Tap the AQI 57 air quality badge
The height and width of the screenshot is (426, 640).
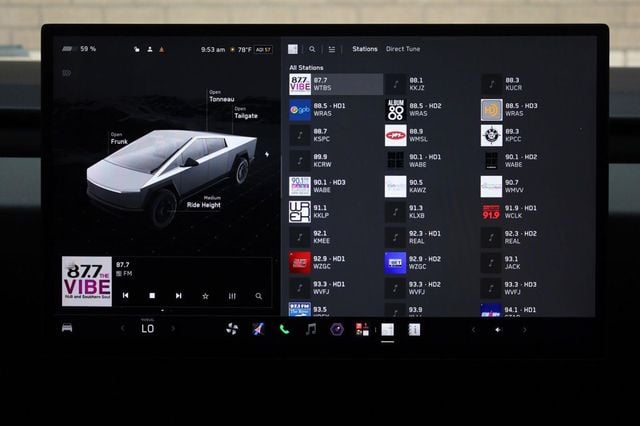(x=263, y=50)
